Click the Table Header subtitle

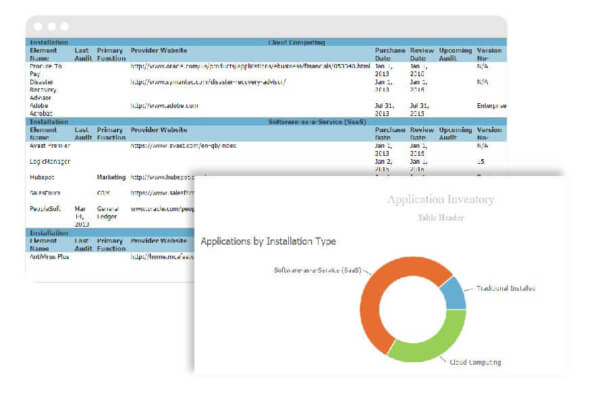point(441,218)
